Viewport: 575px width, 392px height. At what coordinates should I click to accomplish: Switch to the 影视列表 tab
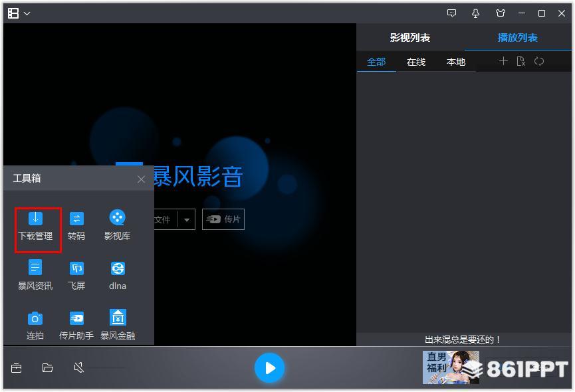[x=410, y=37]
